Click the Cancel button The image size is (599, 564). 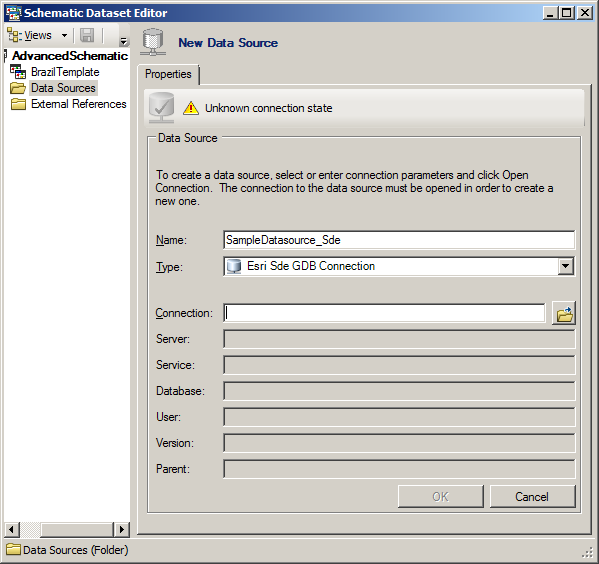pyautogui.click(x=532, y=497)
